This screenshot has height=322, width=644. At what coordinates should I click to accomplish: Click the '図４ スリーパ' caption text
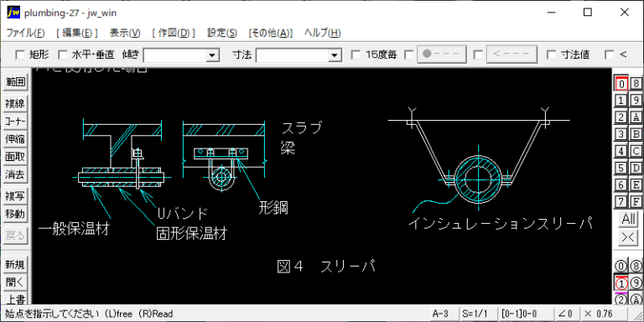(326, 266)
